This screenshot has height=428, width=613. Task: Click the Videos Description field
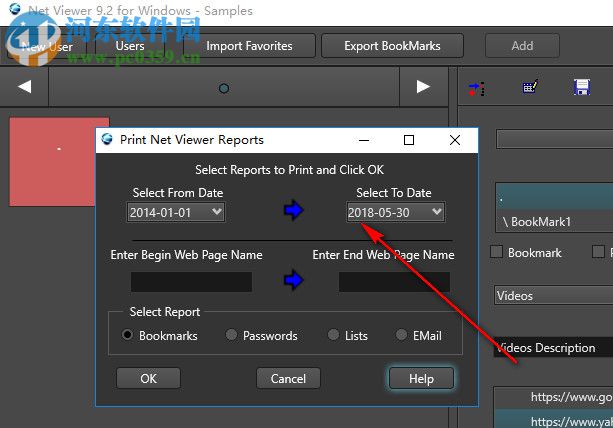pos(554,347)
